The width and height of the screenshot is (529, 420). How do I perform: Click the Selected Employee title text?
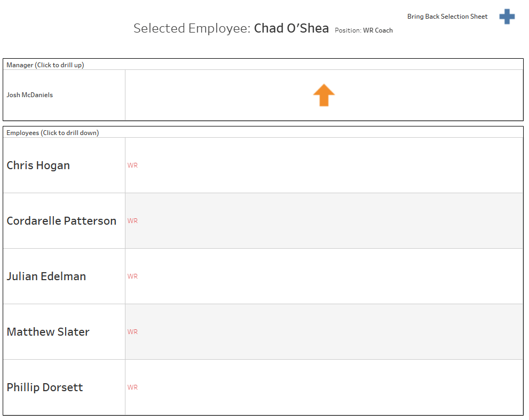(192, 28)
